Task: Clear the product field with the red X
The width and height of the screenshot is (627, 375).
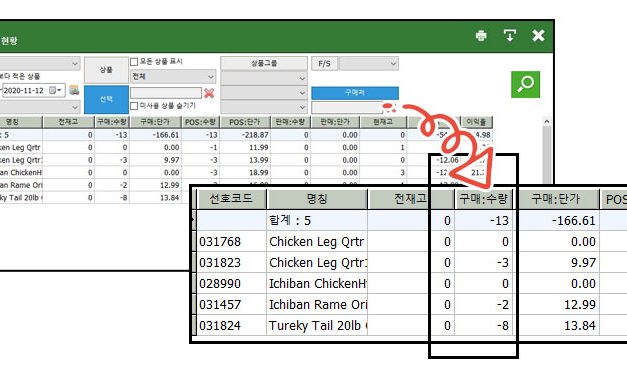Action: pos(209,93)
